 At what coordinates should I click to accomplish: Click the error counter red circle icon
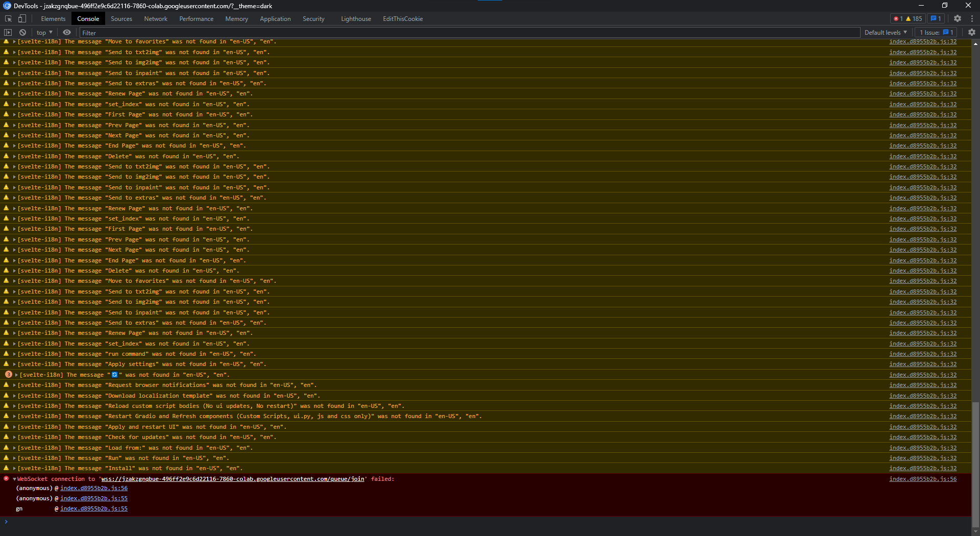coord(897,18)
